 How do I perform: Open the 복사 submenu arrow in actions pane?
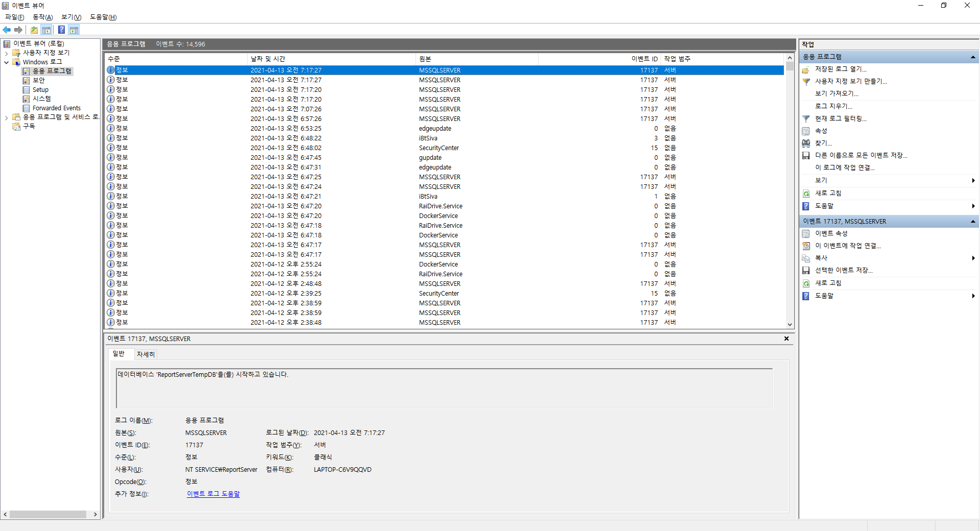[x=973, y=258]
